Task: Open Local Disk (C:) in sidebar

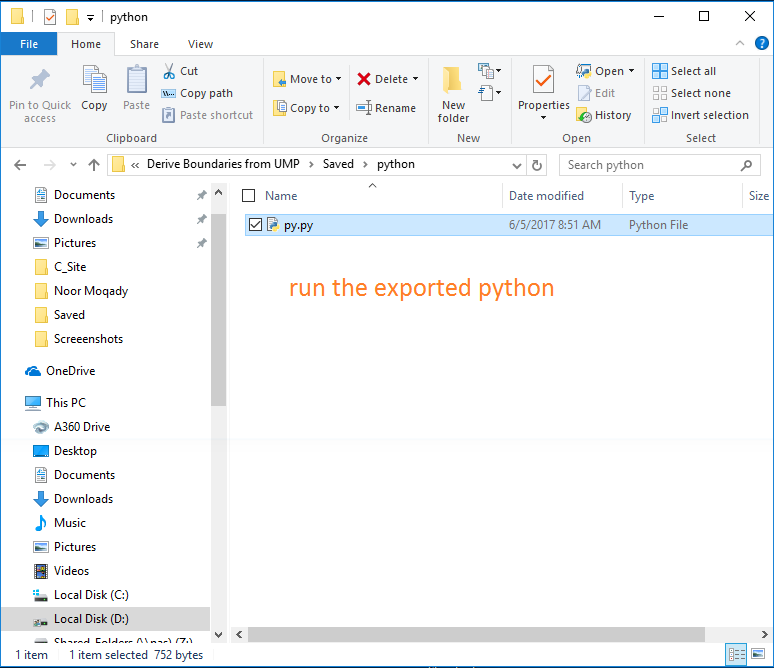Action: (81, 595)
